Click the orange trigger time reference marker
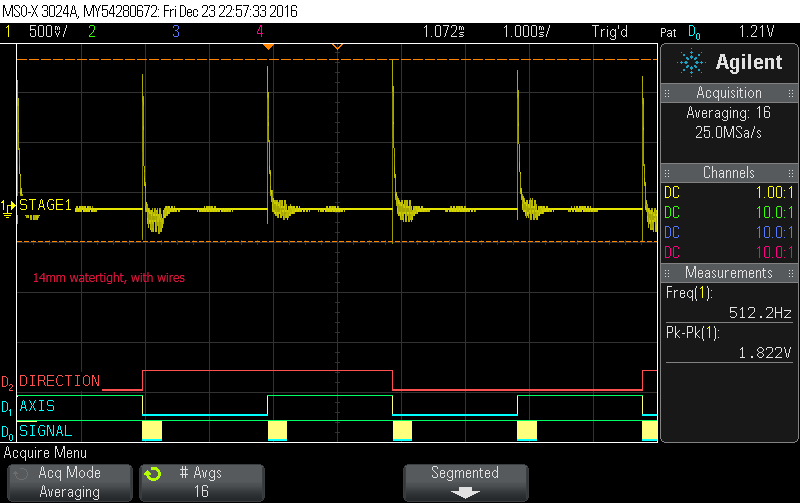Image resolution: width=800 pixels, height=503 pixels. [269, 47]
